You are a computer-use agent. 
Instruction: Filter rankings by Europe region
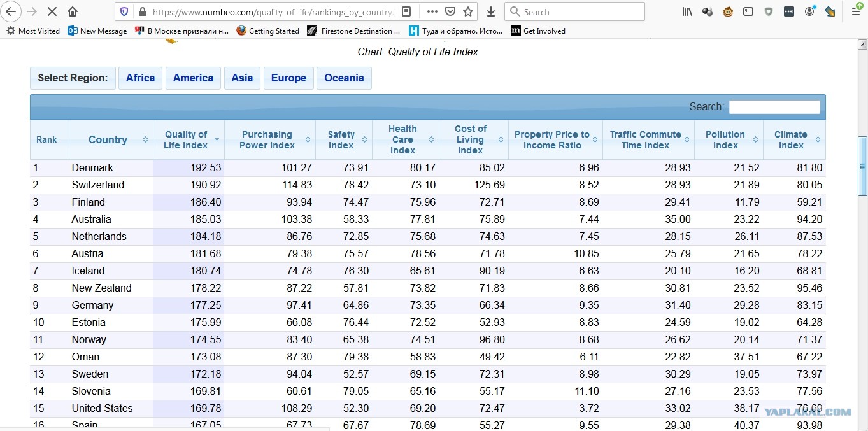(x=288, y=78)
